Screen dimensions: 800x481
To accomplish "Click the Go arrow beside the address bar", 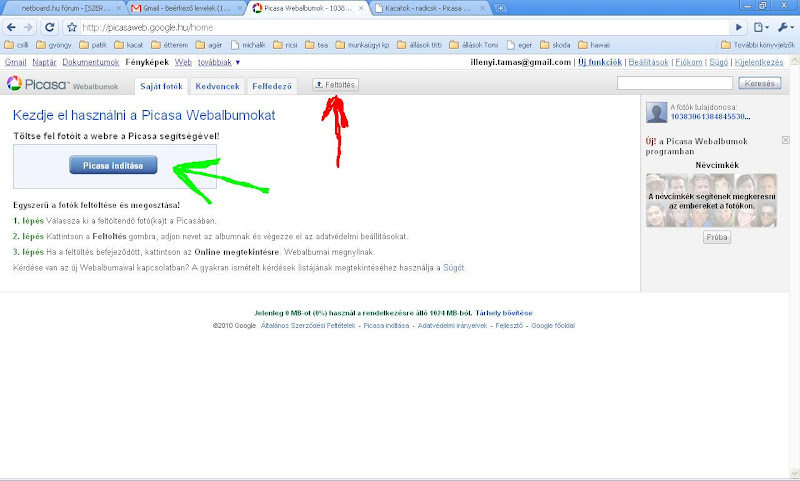I will [739, 27].
